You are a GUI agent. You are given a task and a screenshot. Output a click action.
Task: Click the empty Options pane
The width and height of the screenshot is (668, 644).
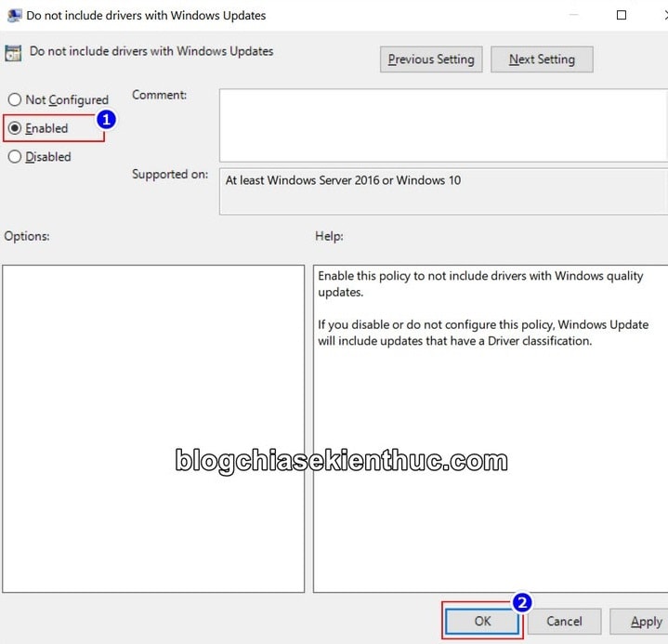[x=153, y=428]
